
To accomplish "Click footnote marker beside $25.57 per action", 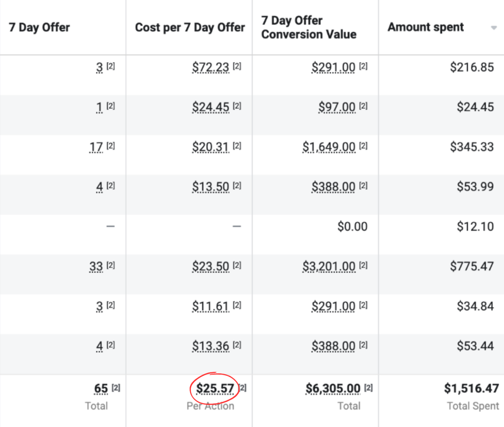I will point(243,388).
